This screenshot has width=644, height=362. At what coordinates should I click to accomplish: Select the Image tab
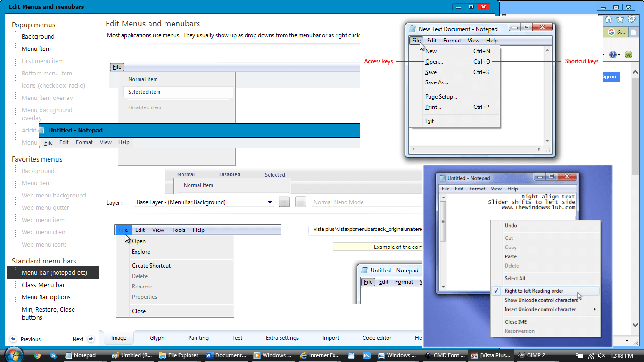119,338
